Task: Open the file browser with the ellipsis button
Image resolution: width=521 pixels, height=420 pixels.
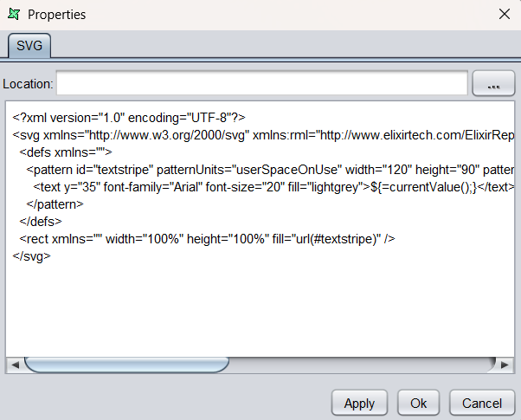Action: [493, 83]
